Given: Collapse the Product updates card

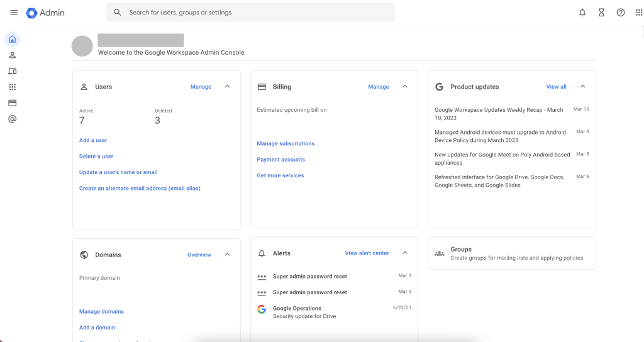Looking at the screenshot, I should [x=582, y=87].
